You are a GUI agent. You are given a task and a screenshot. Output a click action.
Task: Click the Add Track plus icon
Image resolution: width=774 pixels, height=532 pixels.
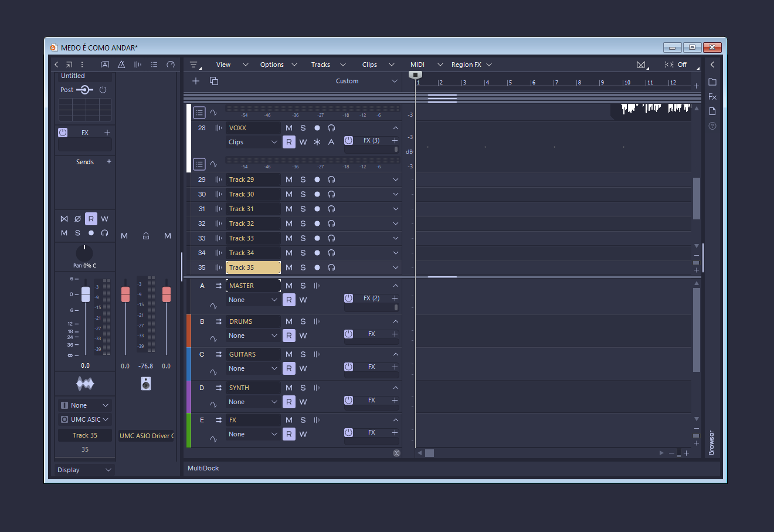[196, 81]
